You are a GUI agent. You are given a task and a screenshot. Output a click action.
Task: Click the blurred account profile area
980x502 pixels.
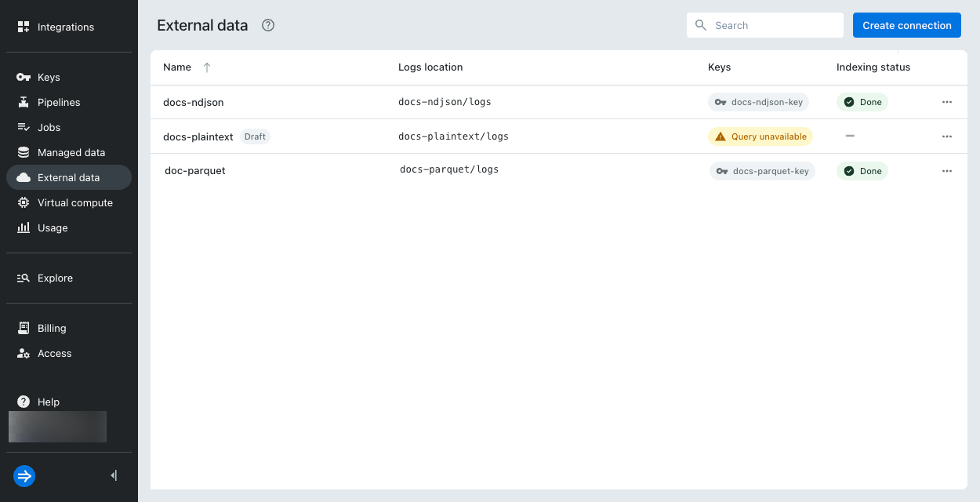57,427
